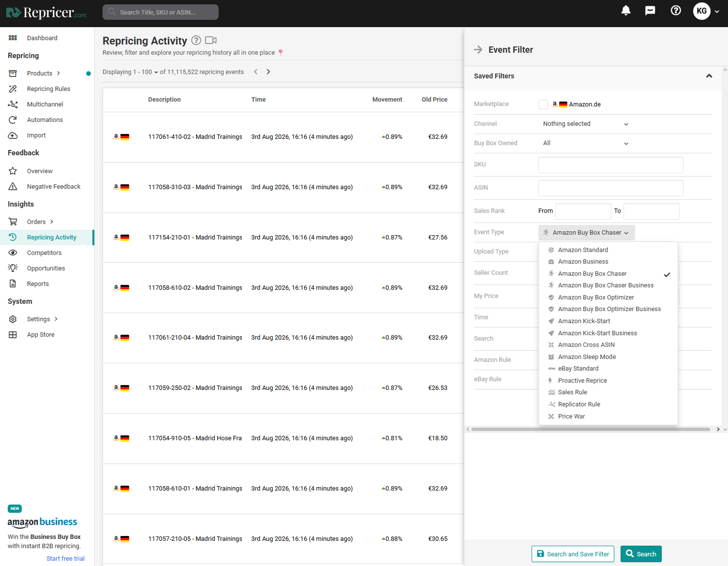This screenshot has width=728, height=566.
Task: Click row 117054-910-05 - Madrid Hose Fra
Action: pyautogui.click(x=283, y=439)
